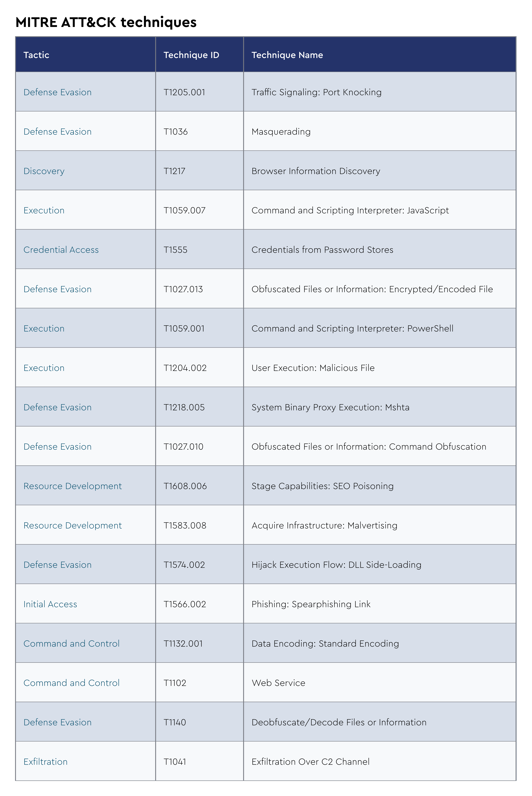The image size is (532, 796).
Task: Open Execution link beside PowerShell technique
Action: [x=44, y=328]
